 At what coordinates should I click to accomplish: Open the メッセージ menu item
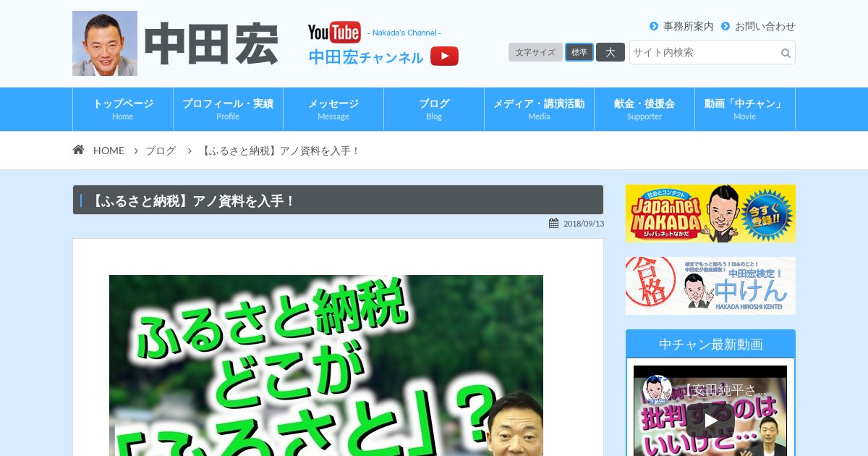(333, 109)
